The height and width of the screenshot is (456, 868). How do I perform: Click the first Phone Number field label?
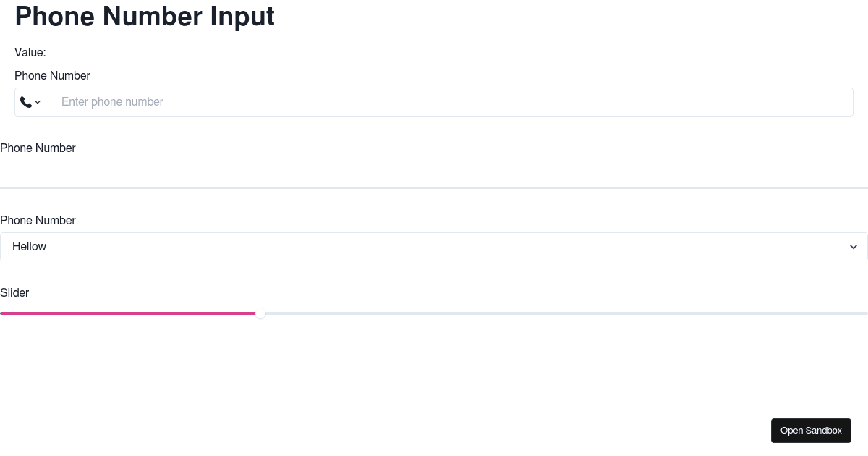[x=52, y=75]
